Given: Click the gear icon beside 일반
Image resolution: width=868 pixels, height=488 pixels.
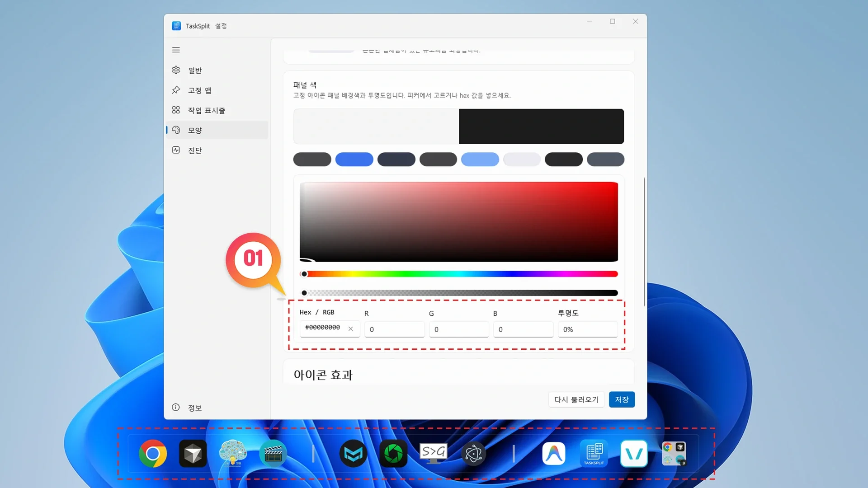Looking at the screenshot, I should pos(176,70).
